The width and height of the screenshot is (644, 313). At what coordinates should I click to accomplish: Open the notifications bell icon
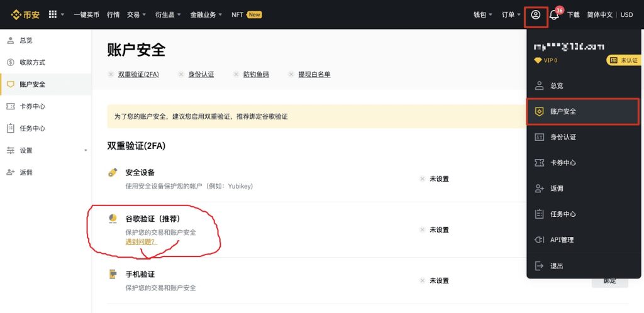[554, 14]
